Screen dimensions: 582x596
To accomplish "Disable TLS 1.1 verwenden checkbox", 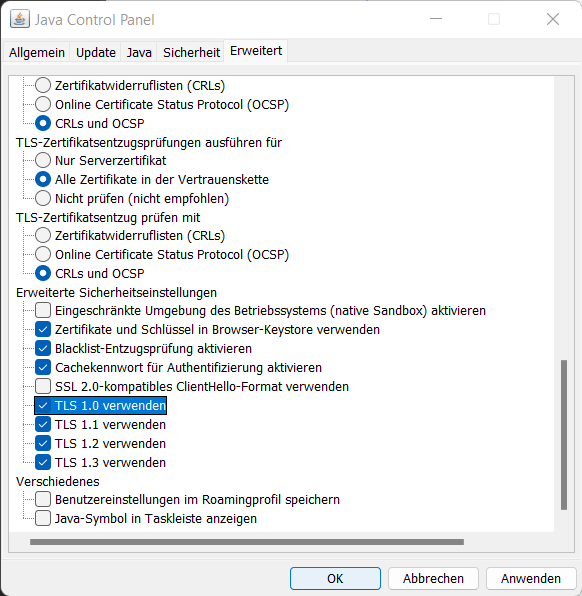I will click(x=43, y=425).
